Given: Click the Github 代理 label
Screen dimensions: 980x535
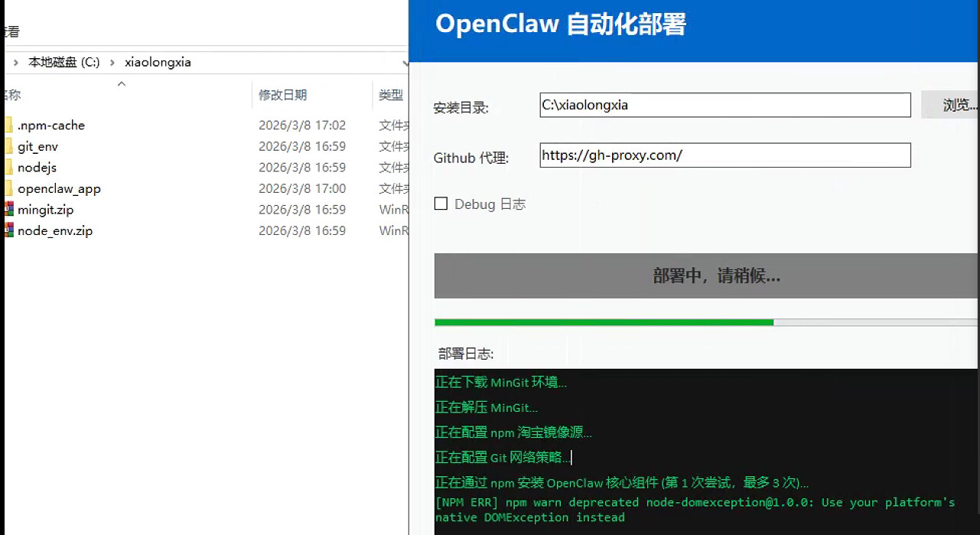Looking at the screenshot, I should coord(471,158).
